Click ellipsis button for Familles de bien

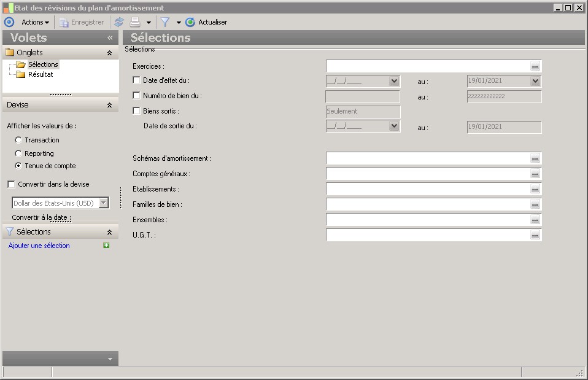tap(535, 204)
